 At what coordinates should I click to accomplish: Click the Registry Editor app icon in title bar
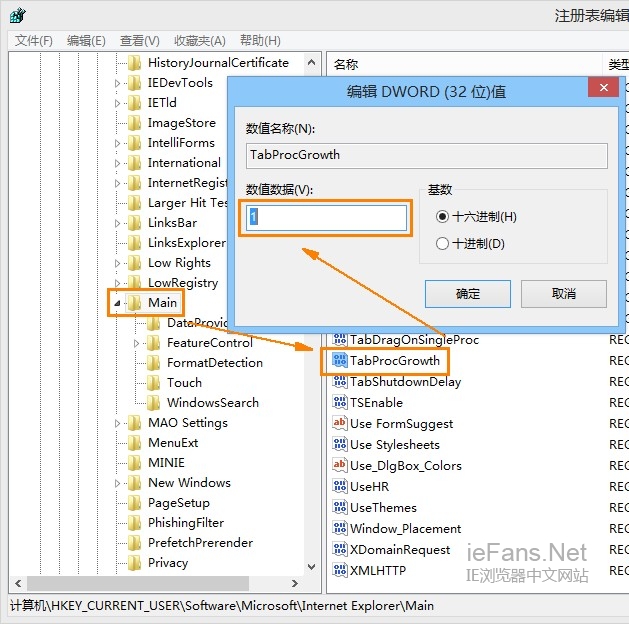[x=18, y=16]
